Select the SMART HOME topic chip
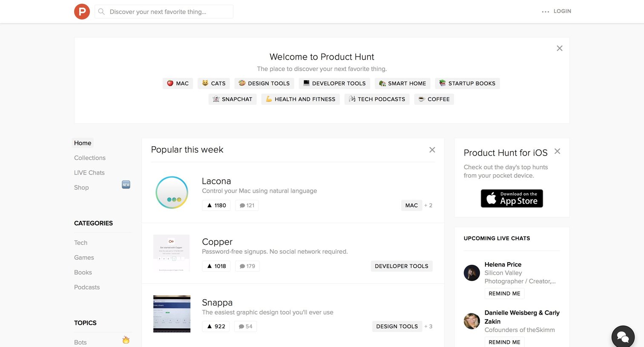The width and height of the screenshot is (644, 347). (x=402, y=84)
